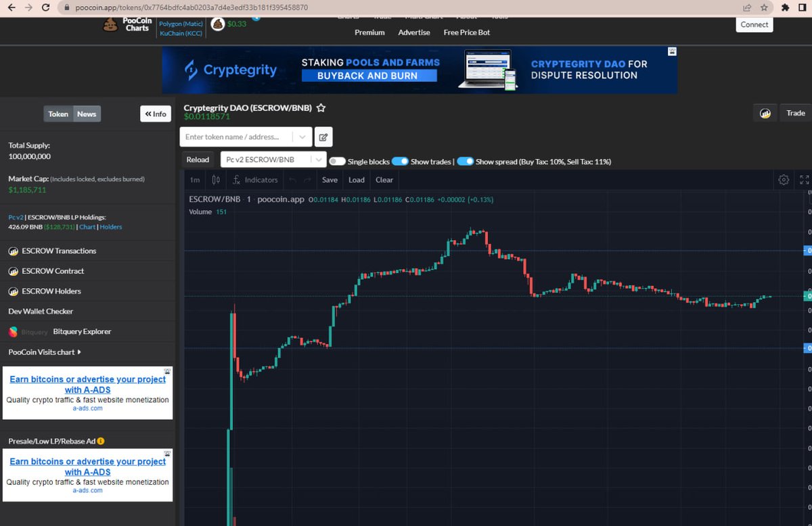Image resolution: width=812 pixels, height=526 pixels.
Task: Open the Indicators fx tool
Action: (x=255, y=180)
